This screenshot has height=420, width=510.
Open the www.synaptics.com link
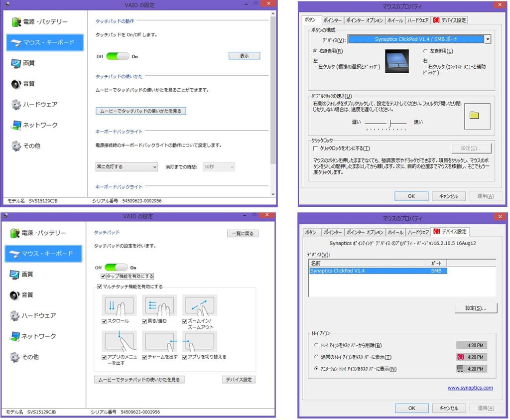470,388
